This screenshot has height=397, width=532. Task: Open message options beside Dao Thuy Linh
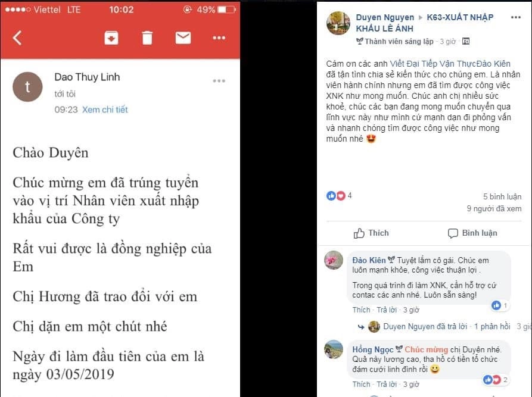click(219, 81)
